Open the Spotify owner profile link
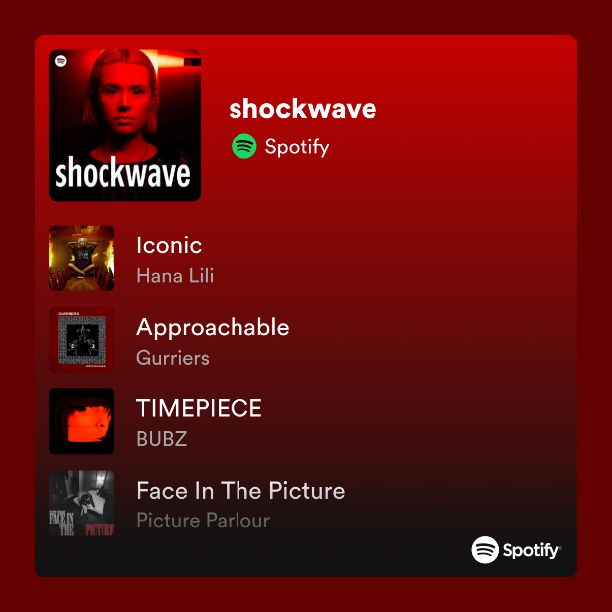612x612 pixels. 297,147
